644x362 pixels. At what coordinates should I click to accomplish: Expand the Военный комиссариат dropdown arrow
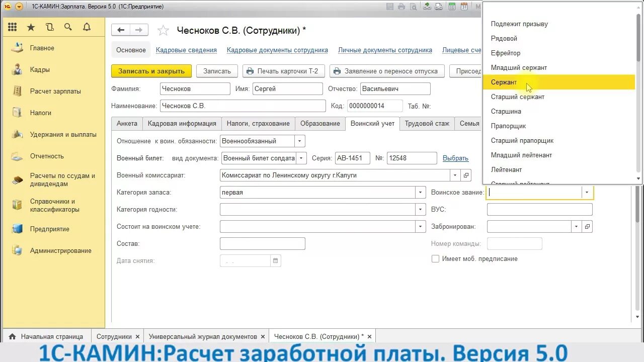[455, 175]
